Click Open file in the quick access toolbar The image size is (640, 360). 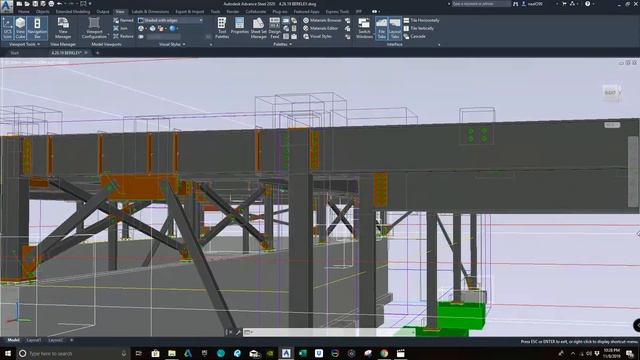tap(27, 4)
